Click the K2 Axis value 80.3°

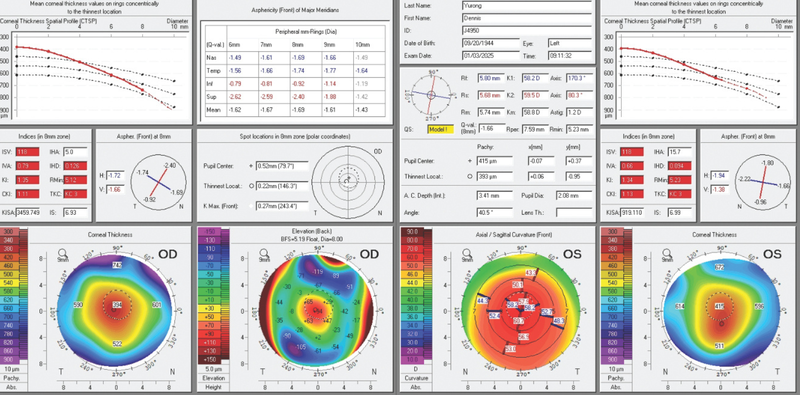point(579,95)
